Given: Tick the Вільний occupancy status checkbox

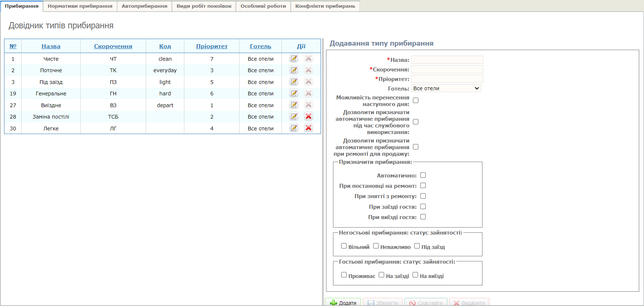Looking at the screenshot, I should (x=344, y=246).
